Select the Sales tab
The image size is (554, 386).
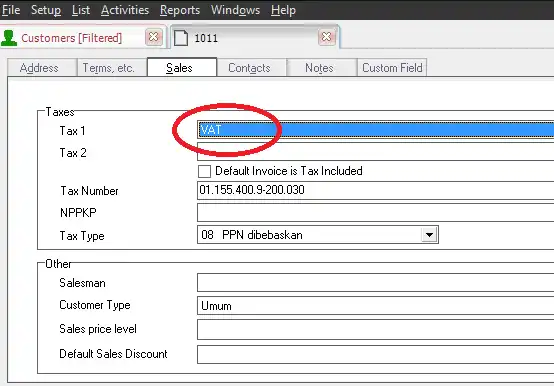click(182, 67)
